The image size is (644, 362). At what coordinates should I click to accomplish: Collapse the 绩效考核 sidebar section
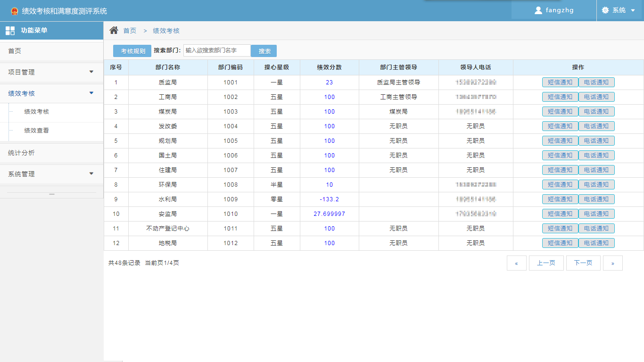52,93
